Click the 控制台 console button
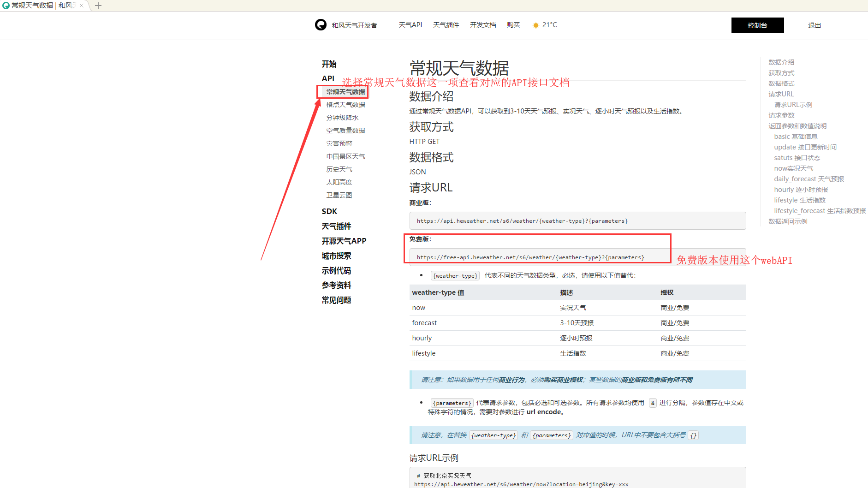The height and width of the screenshot is (488, 868). (757, 25)
